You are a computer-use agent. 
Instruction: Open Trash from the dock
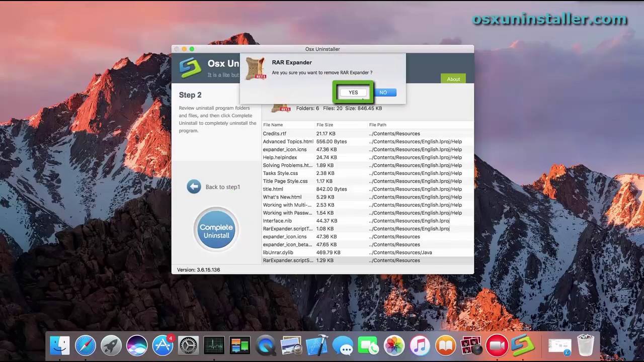tap(586, 346)
